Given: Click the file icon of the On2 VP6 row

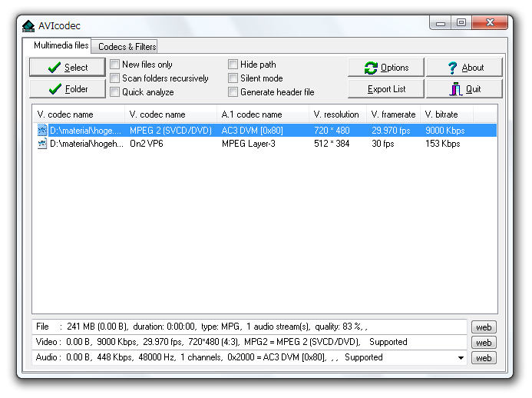Looking at the screenshot, I should point(42,144).
